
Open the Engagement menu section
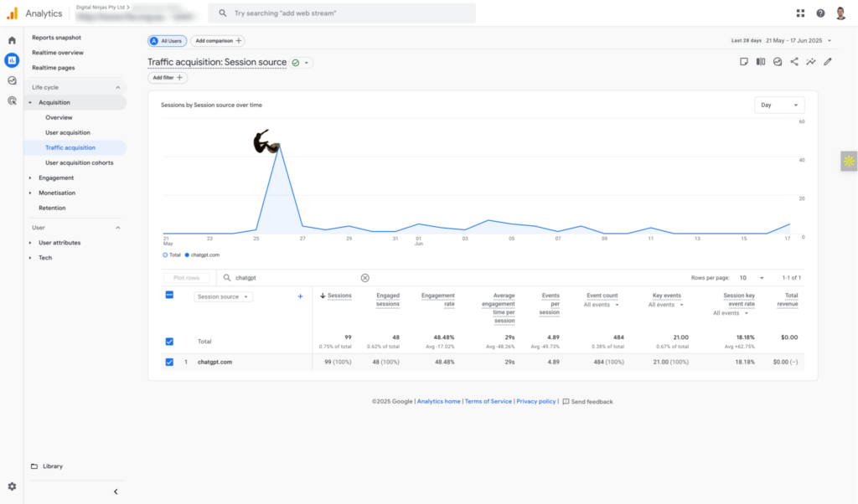click(x=54, y=177)
